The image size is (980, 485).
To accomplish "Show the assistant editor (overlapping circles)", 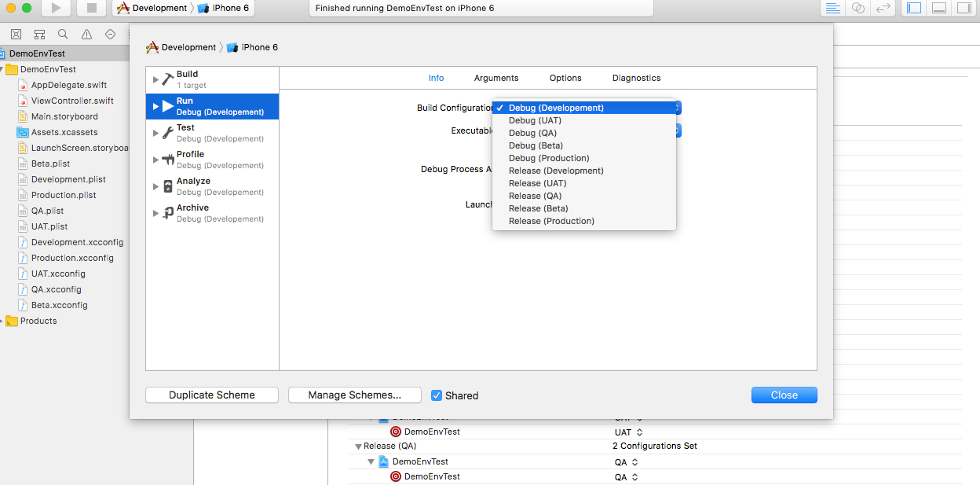I will coord(858,8).
